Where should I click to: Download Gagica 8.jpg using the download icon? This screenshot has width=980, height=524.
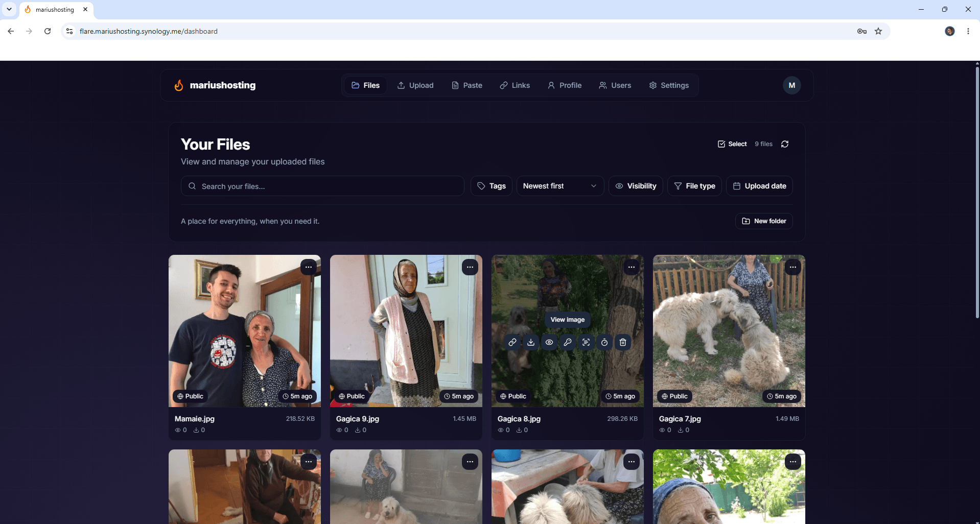click(531, 342)
